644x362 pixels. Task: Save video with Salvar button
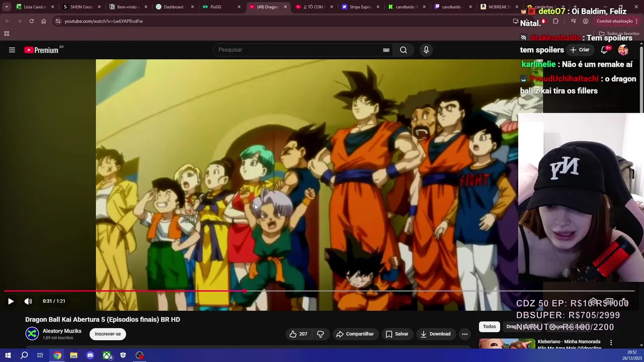click(x=397, y=334)
